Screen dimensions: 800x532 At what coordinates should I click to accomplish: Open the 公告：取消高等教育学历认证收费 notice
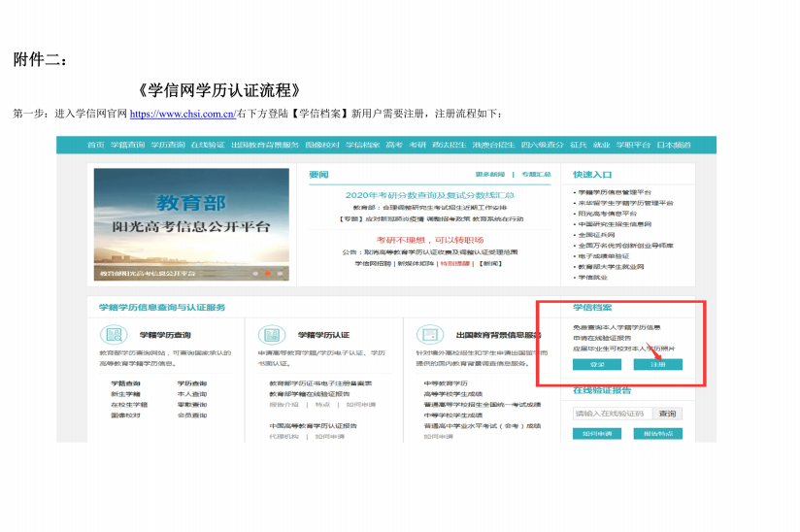[429, 252]
